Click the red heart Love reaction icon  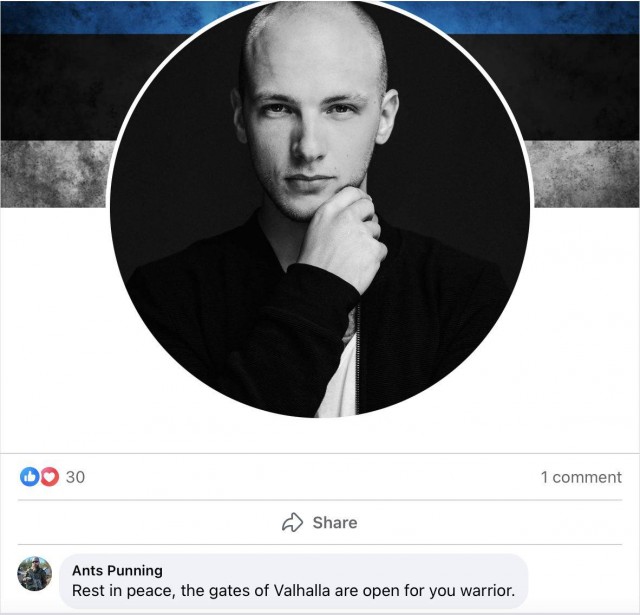(49, 477)
